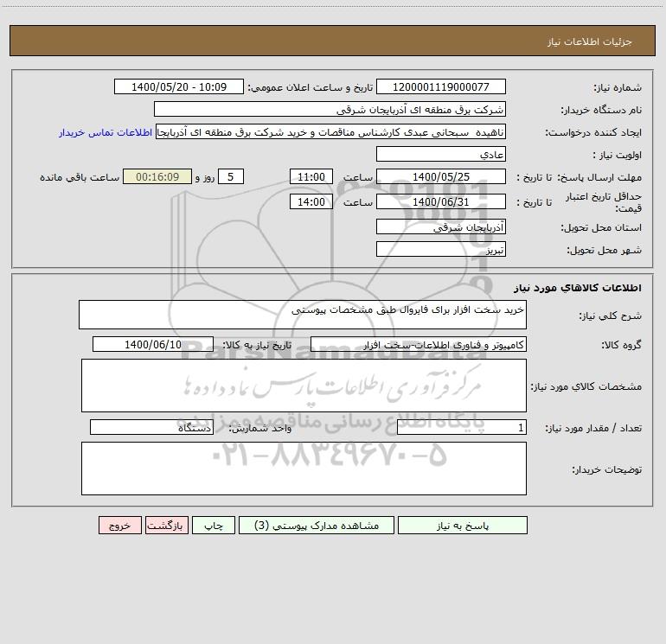Click response deadline date 1400/05/25

click(x=441, y=176)
